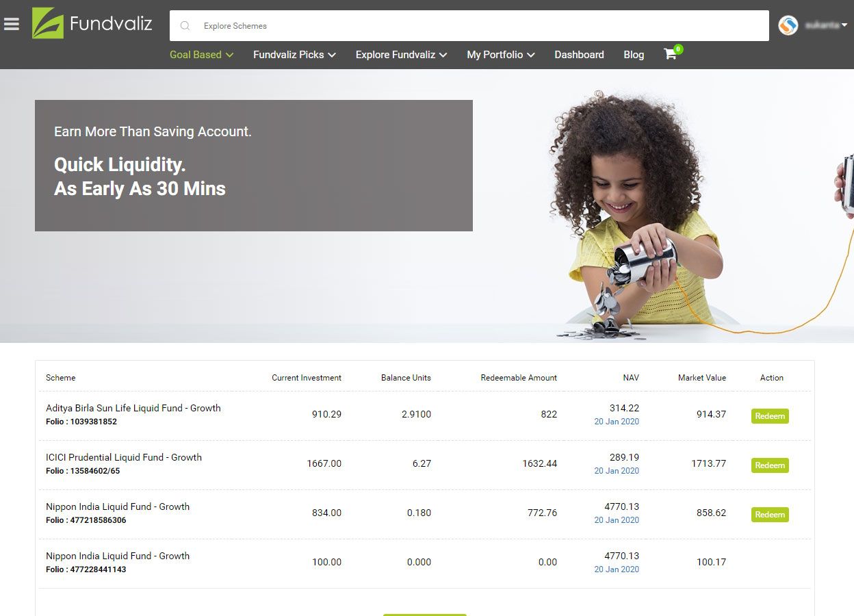The width and height of the screenshot is (854, 616).
Task: Click the Action column header
Action: click(772, 378)
